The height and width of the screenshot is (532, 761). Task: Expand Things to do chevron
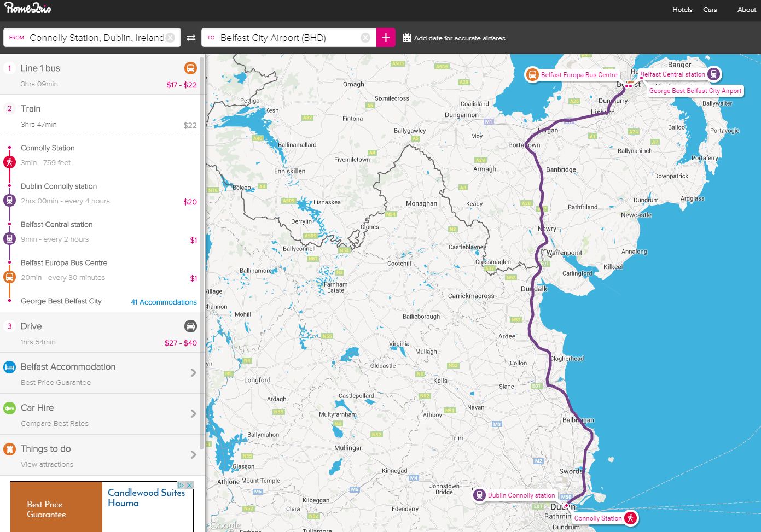[193, 455]
